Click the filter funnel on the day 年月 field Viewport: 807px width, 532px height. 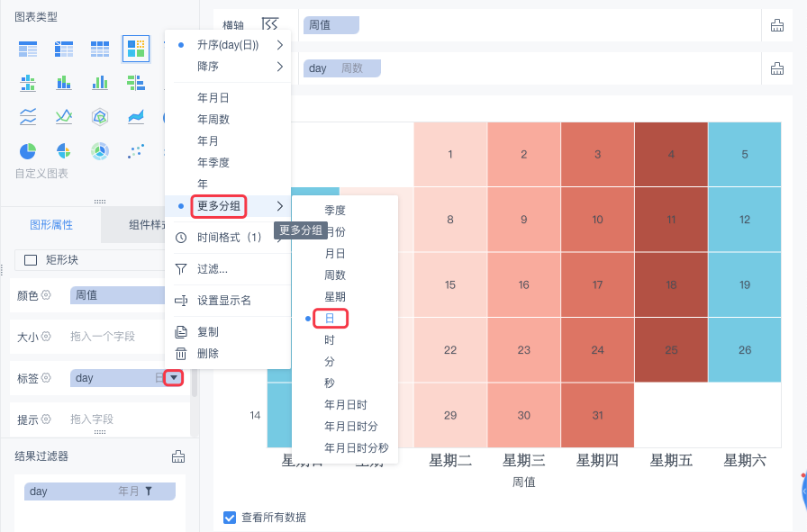click(150, 491)
